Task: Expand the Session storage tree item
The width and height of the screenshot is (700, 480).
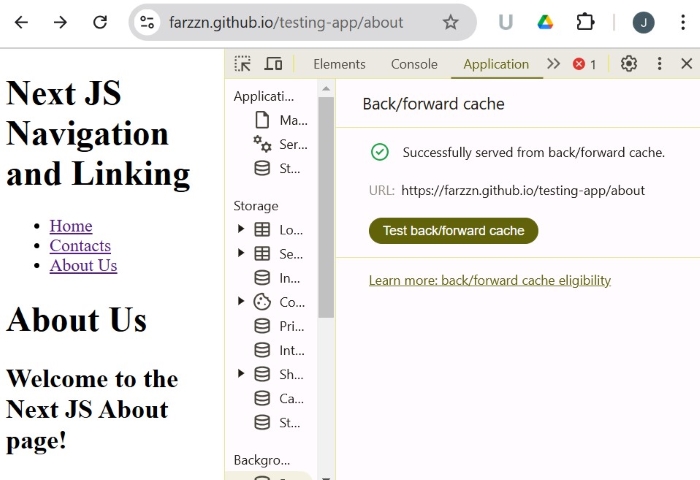Action: pos(241,253)
